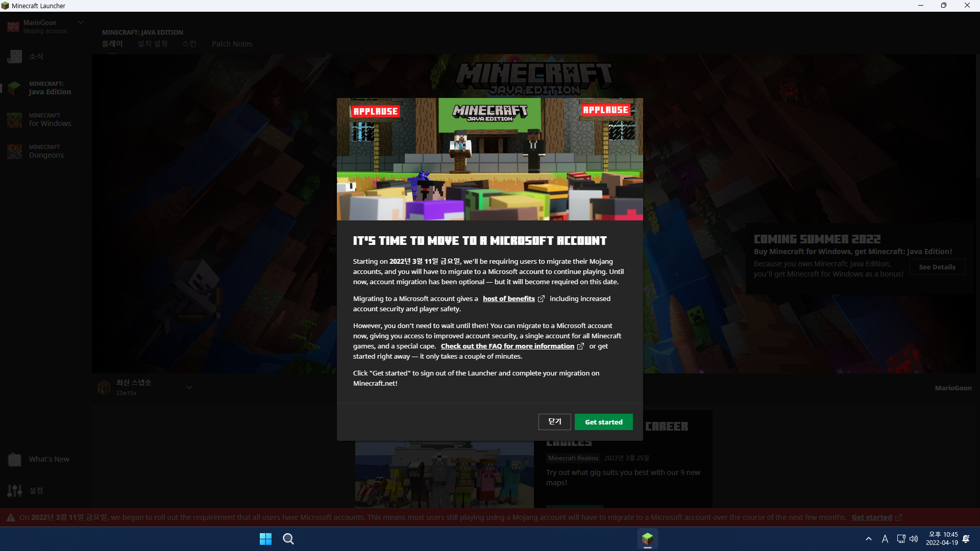Click the Minecraft Launcher taskbar icon
The image size is (980, 551).
click(647, 539)
